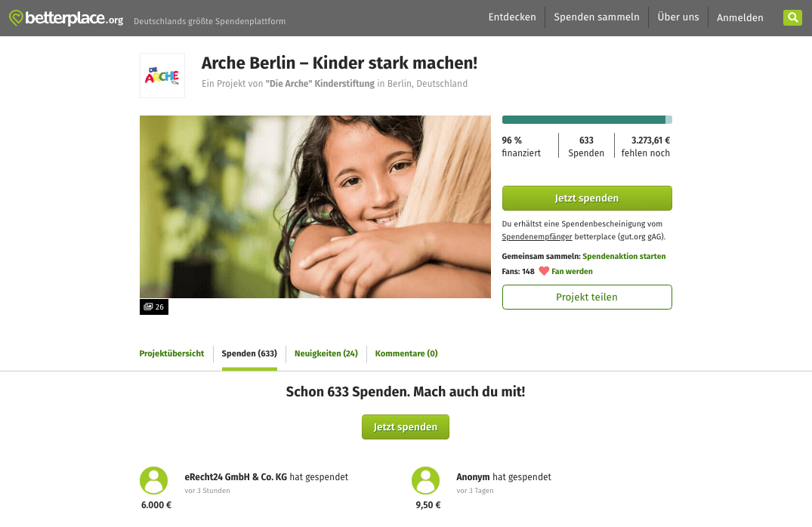Image resolution: width=812 pixels, height=527 pixels.
Task: Click Anmelden to sign in
Action: point(740,17)
